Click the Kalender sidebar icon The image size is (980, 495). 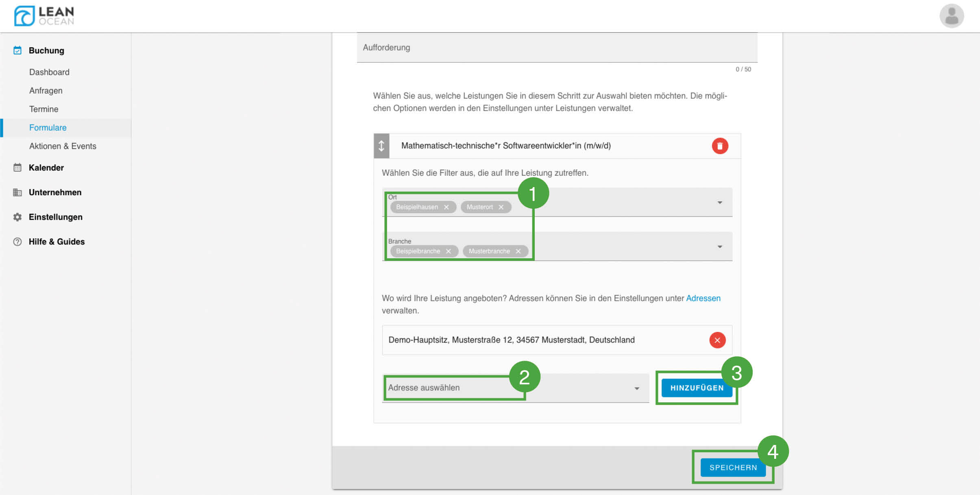[17, 168]
